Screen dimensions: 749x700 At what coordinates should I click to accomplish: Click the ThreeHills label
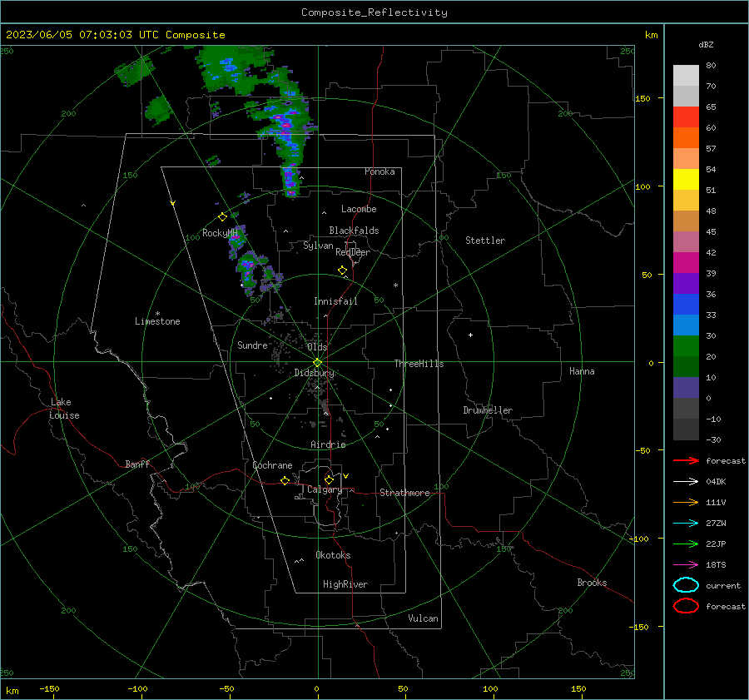(419, 364)
